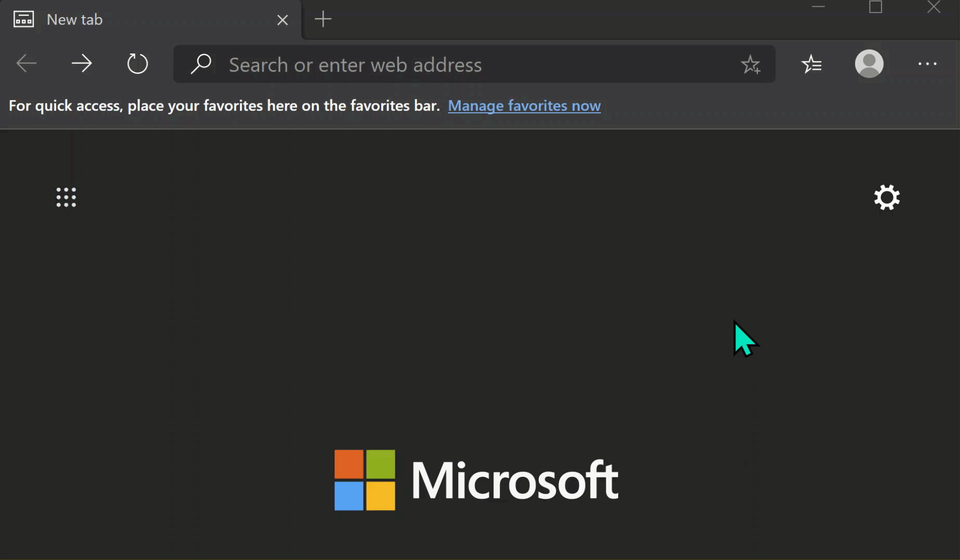This screenshot has width=960, height=560.
Task: Reload the page with refresh icon
Action: point(138,64)
